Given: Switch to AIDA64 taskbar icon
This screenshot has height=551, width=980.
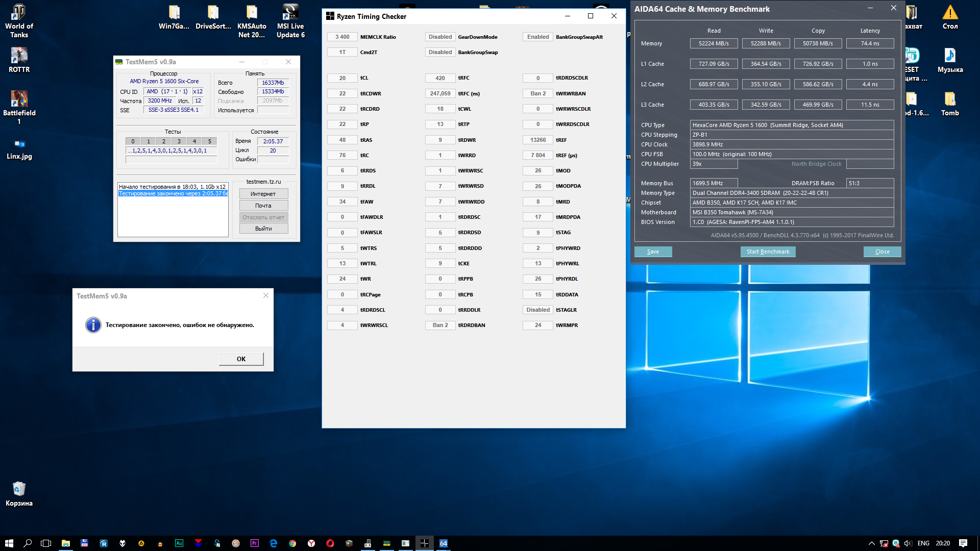Looking at the screenshot, I should tap(444, 543).
